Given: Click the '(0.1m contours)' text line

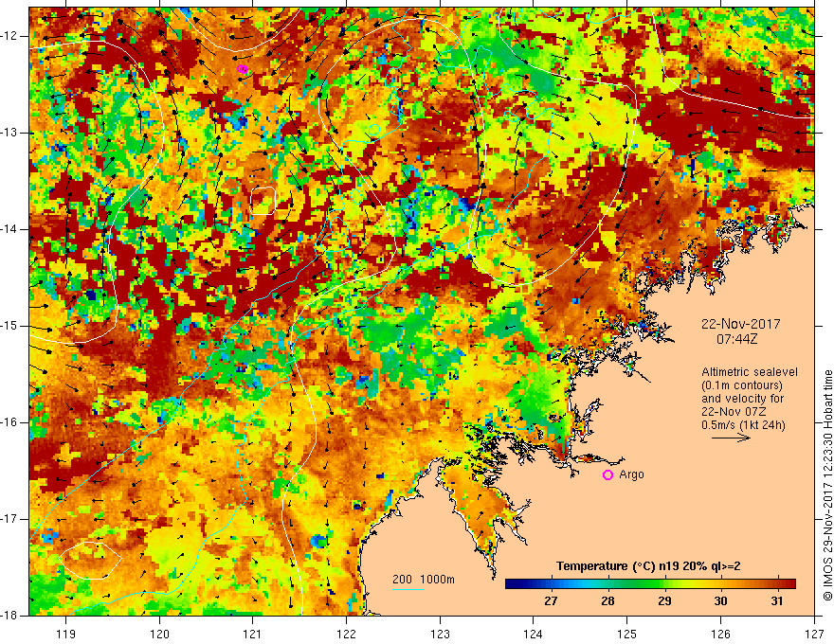Looking at the screenshot, I should (742, 385).
